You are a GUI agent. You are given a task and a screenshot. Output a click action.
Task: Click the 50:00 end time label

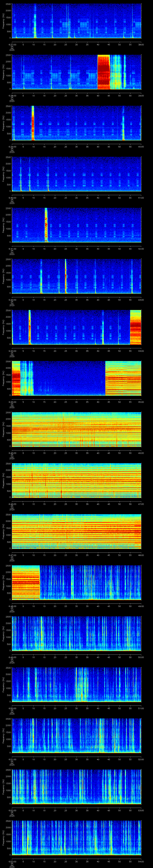click(141, 657)
